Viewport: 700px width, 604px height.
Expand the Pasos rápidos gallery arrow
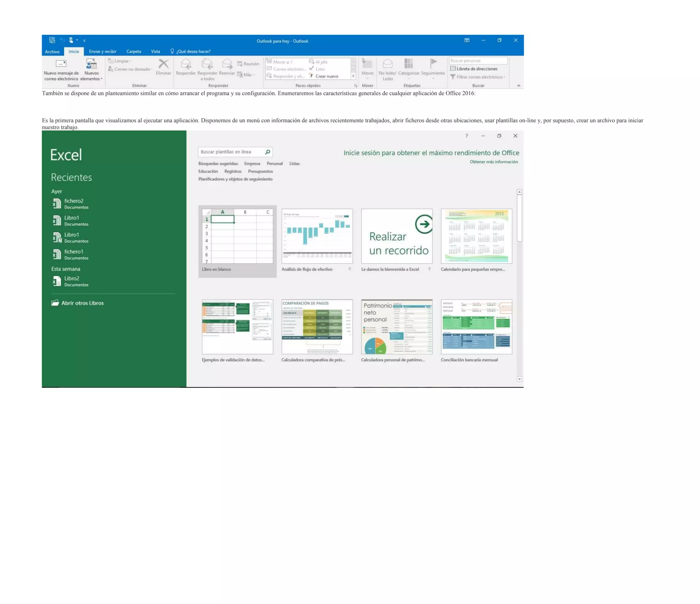[353, 76]
